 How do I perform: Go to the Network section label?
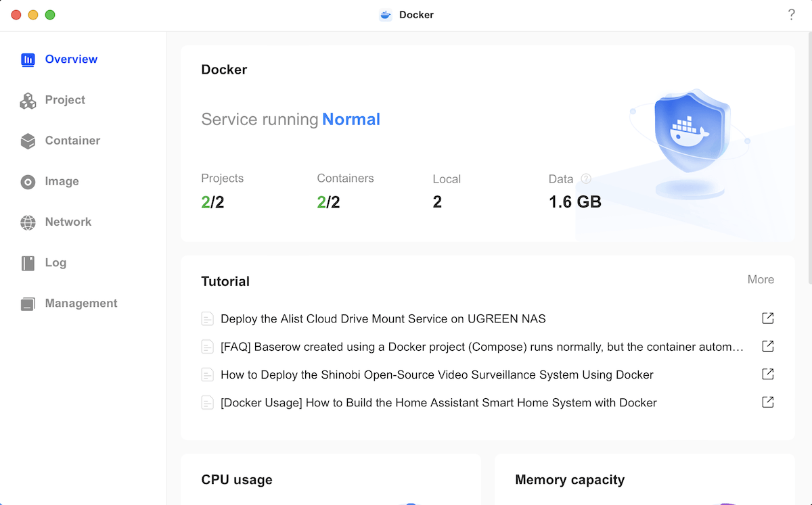point(68,222)
